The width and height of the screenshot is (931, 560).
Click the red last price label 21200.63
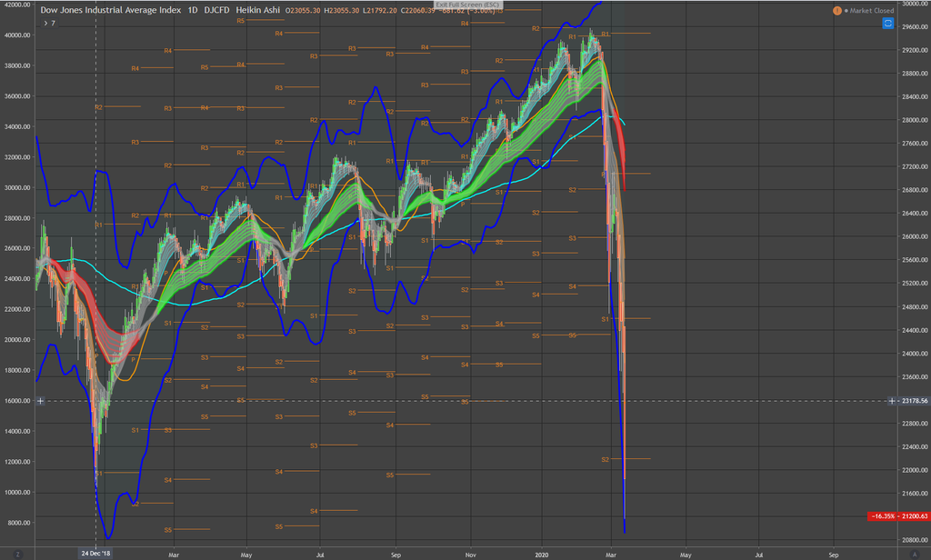(914, 516)
